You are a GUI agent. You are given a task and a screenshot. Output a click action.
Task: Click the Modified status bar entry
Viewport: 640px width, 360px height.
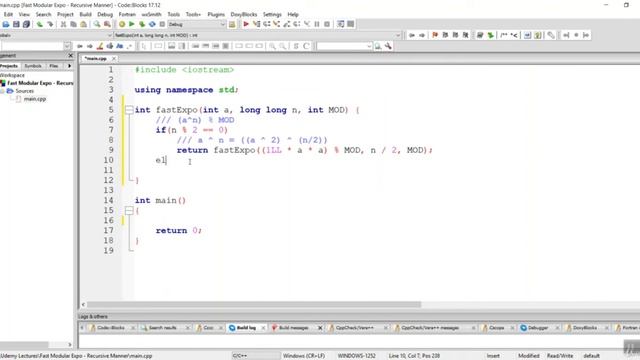529,356
